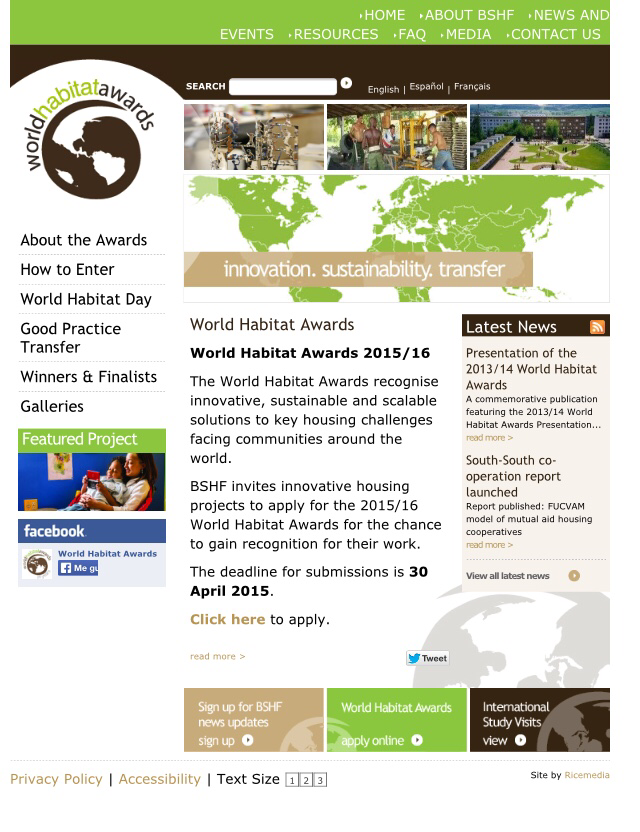Click the green apply online banner
This screenshot has height=832, width=640.
396,720
